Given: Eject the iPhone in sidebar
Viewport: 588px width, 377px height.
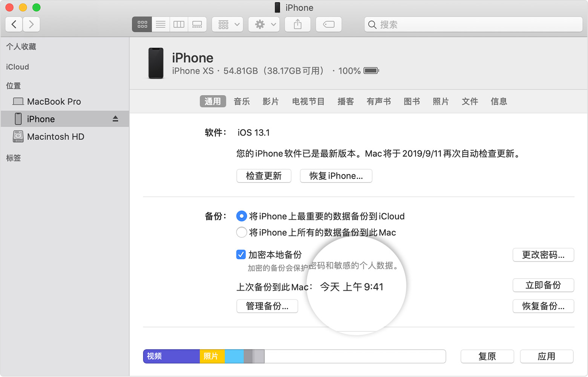Looking at the screenshot, I should coord(115,119).
